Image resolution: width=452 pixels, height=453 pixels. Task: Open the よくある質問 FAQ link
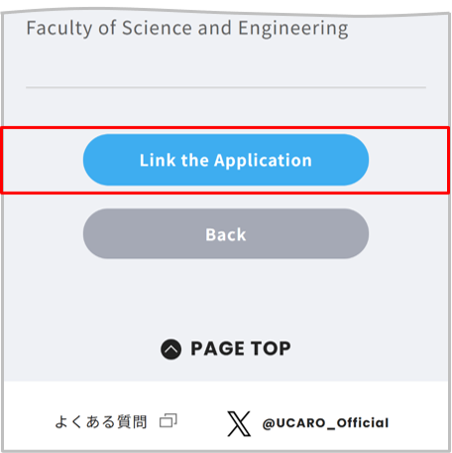(101, 422)
